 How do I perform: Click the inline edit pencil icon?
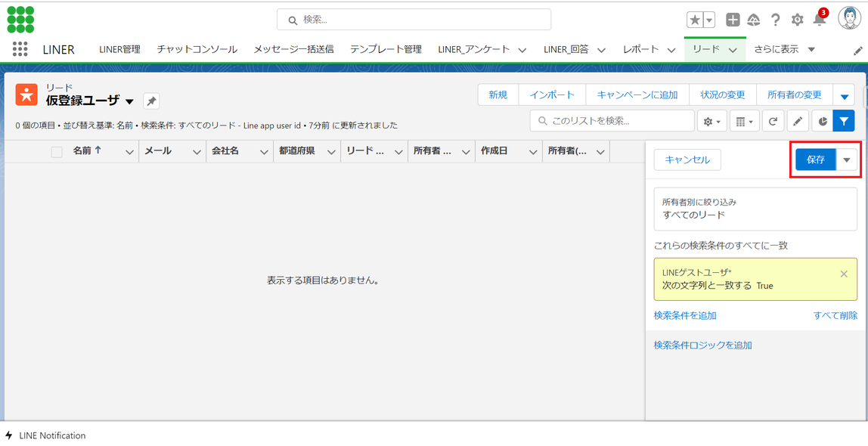pyautogui.click(x=798, y=121)
